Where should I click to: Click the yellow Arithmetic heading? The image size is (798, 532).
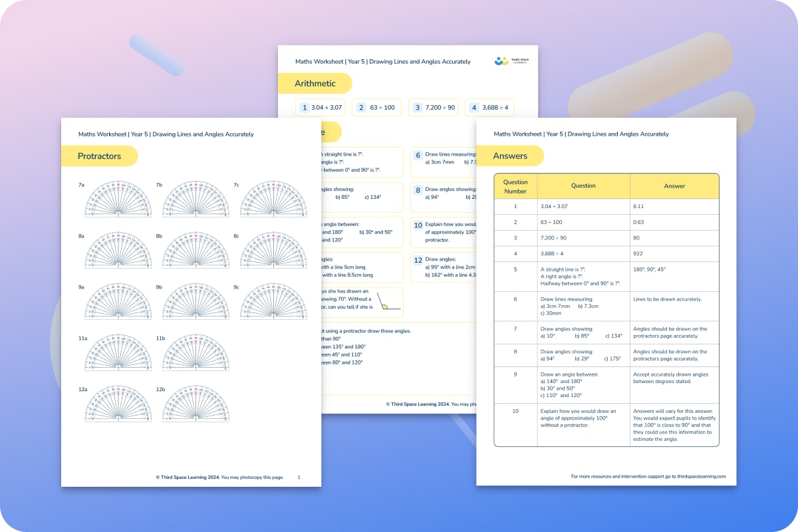point(315,84)
